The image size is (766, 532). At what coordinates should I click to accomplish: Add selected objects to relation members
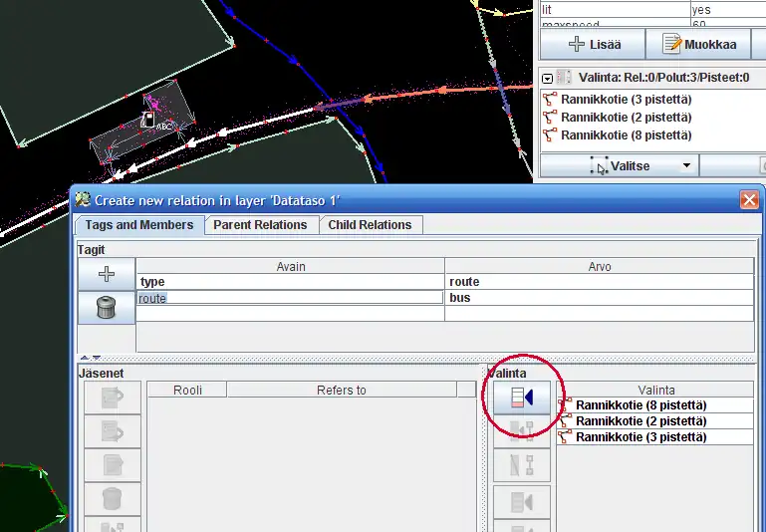point(521,398)
